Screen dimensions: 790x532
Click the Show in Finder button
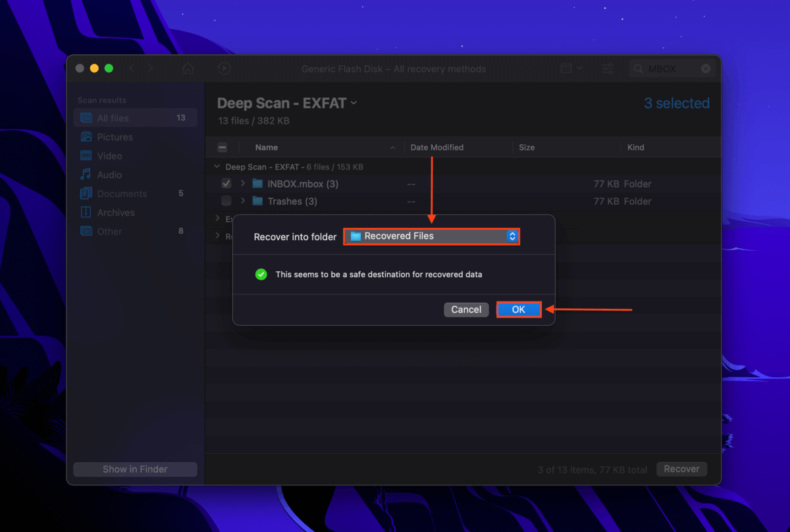click(x=135, y=469)
